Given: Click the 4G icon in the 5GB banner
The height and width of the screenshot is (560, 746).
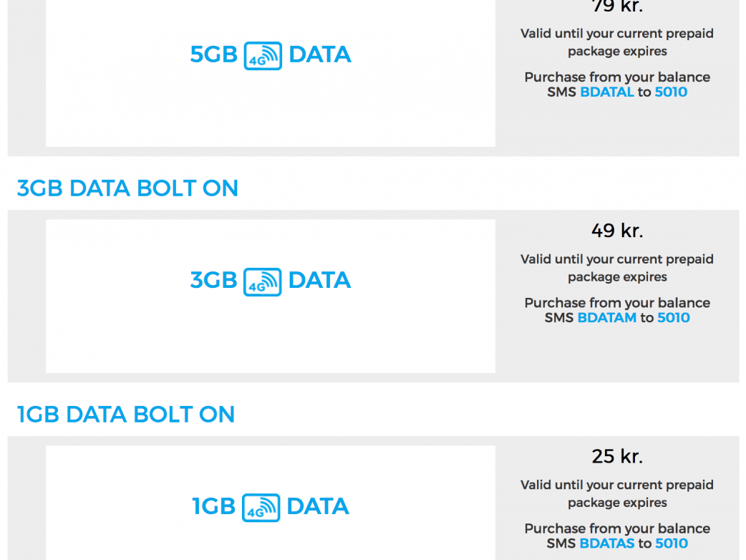Looking at the screenshot, I should tap(263, 56).
